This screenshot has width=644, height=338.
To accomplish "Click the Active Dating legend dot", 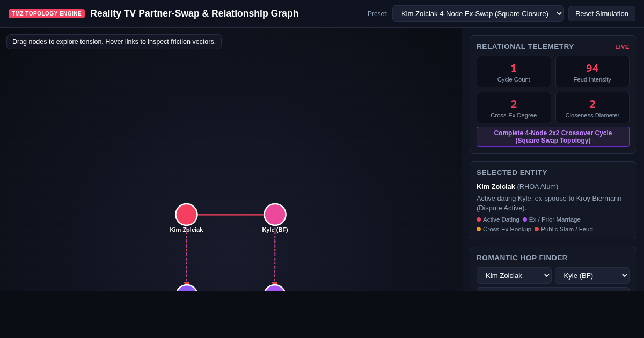I will pyautogui.click(x=479, y=219).
